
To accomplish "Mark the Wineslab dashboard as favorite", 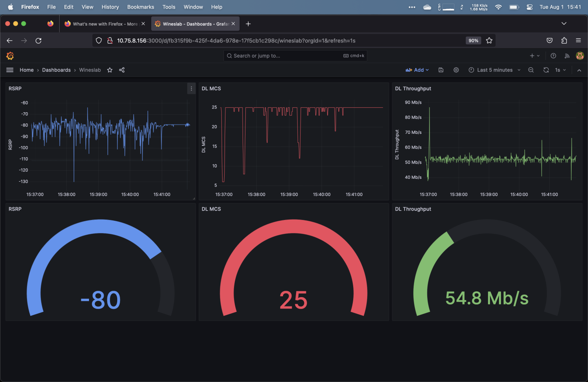I will (x=109, y=70).
